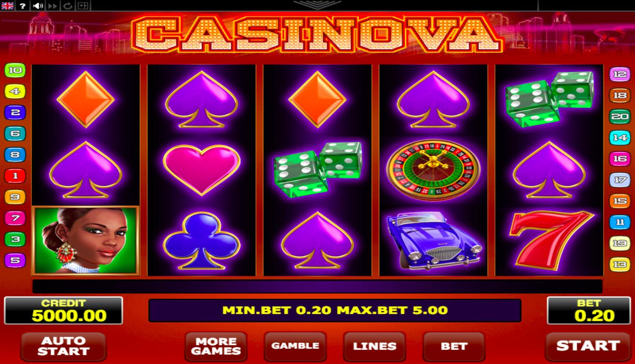Toggle the top-bar panel layout icon
The image size is (635, 364).
click(82, 6)
